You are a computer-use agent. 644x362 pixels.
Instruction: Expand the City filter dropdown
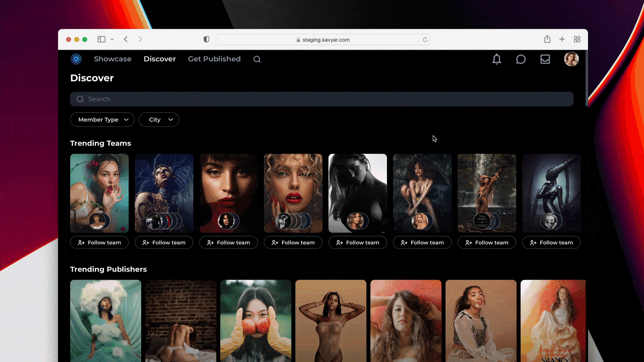pos(159,120)
